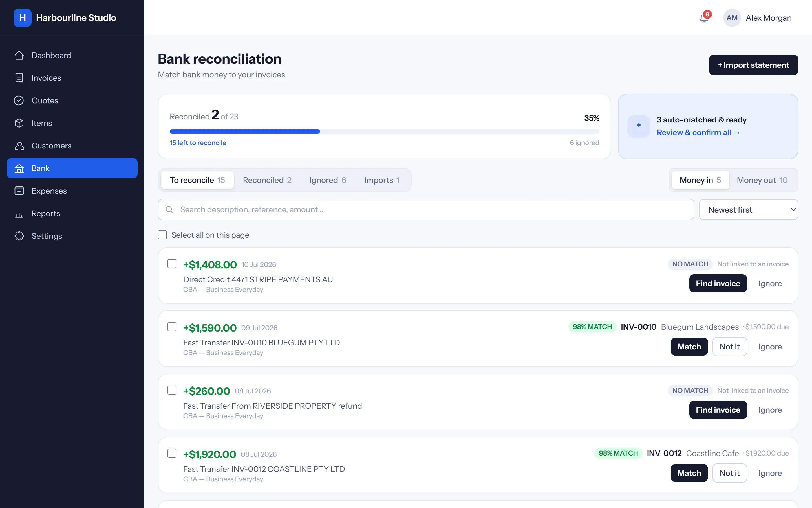Viewport: 812px width, 508px height.
Task: Click the 15 left to reconcile link
Action: point(198,143)
